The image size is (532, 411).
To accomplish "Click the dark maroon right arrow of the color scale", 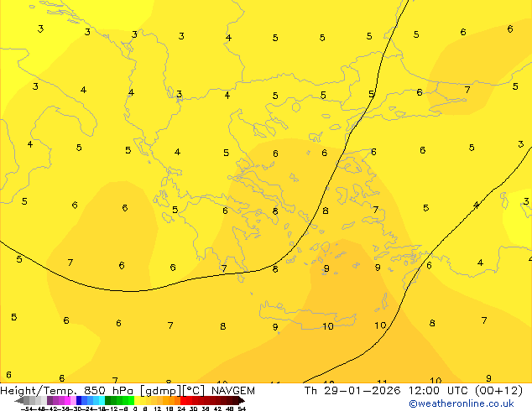I will click(x=242, y=401).
